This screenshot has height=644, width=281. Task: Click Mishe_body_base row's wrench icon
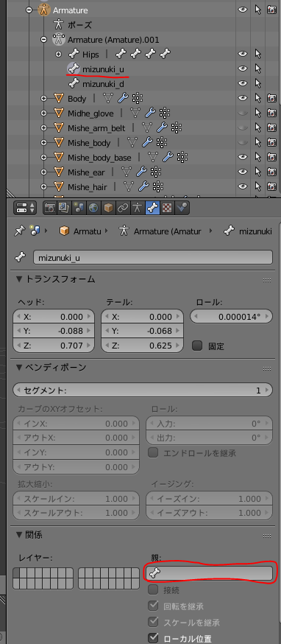click(x=168, y=158)
